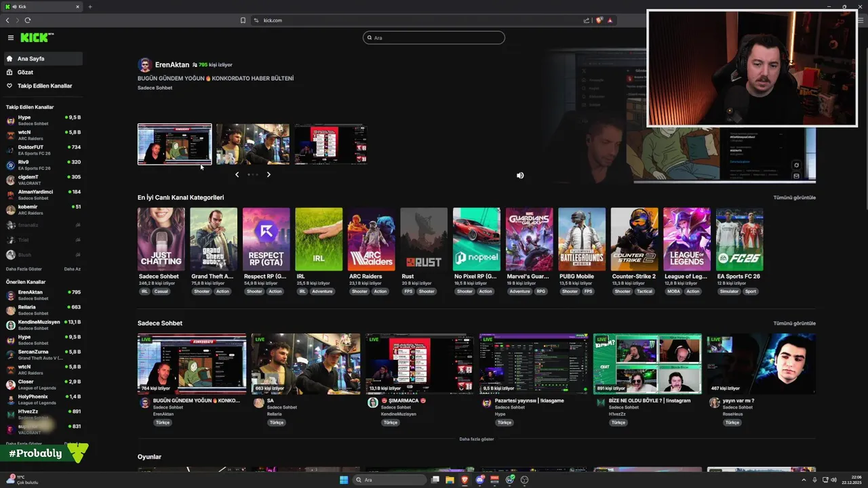Open a new browser tab
The image size is (868, 488).
click(90, 7)
